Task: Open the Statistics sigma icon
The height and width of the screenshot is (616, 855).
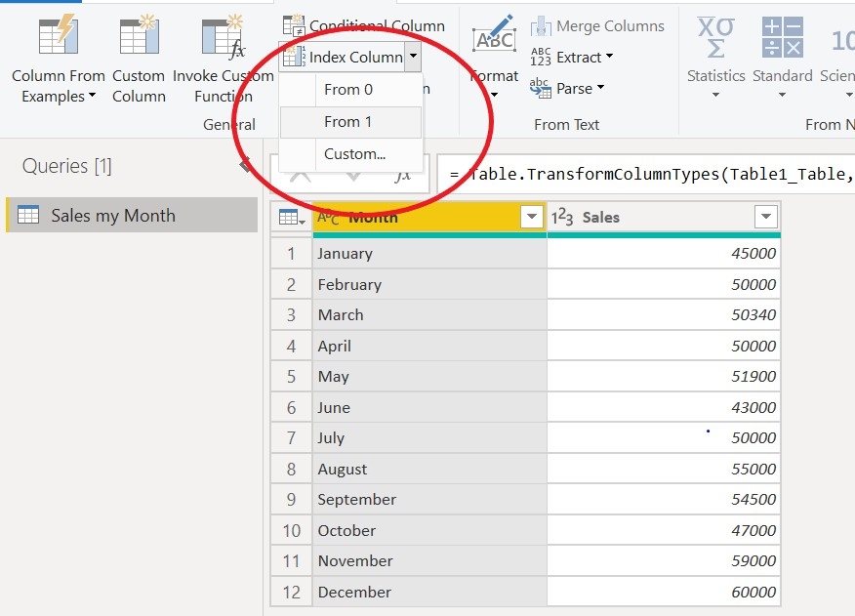Action: [715, 37]
